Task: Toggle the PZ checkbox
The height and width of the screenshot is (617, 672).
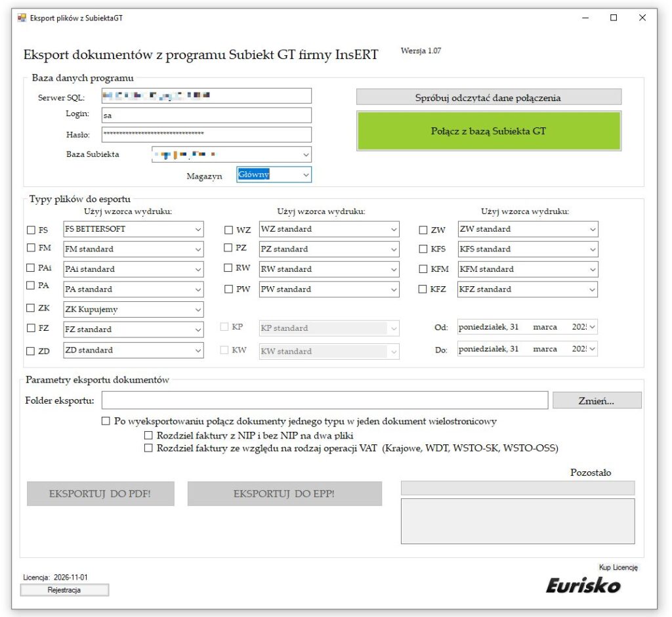Action: pos(228,248)
